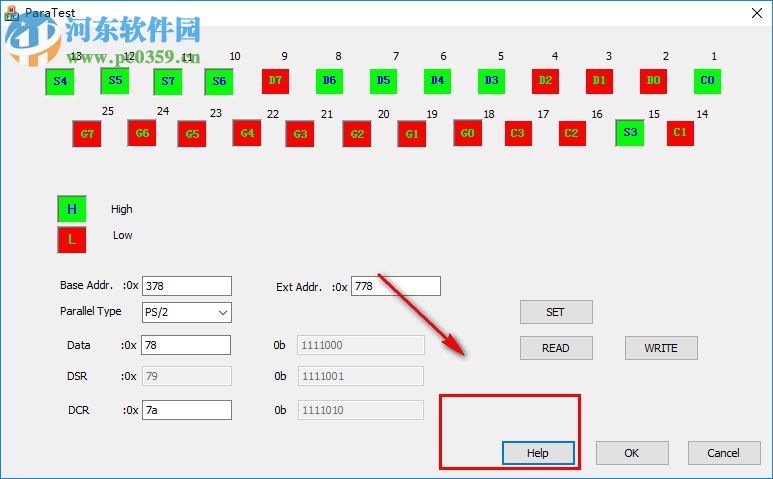The height and width of the screenshot is (479, 773).
Task: Click the disabled DSR hex field showing 79
Action: pos(186,376)
